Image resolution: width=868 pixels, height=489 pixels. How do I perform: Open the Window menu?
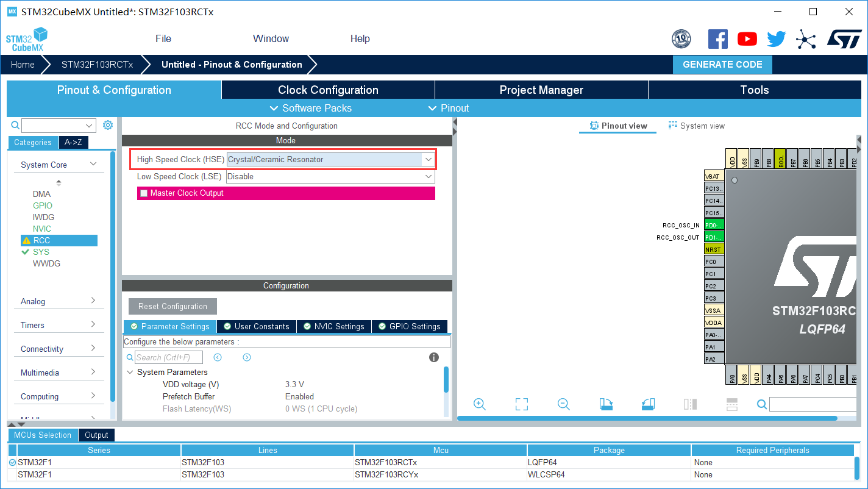(271, 38)
